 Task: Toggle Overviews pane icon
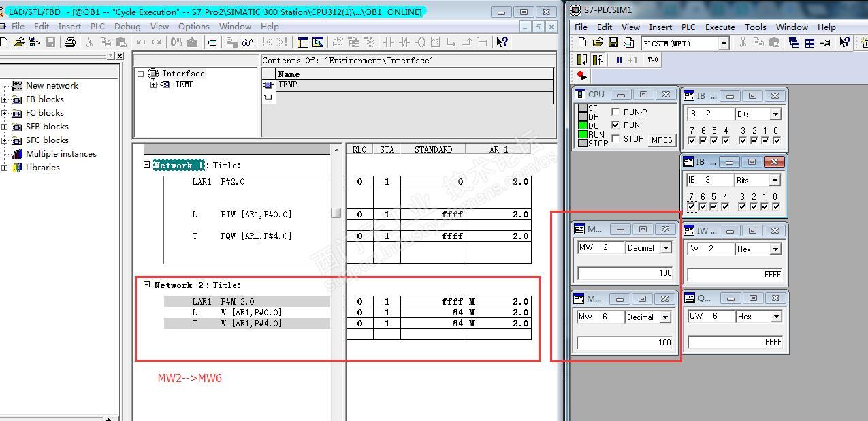point(302,42)
